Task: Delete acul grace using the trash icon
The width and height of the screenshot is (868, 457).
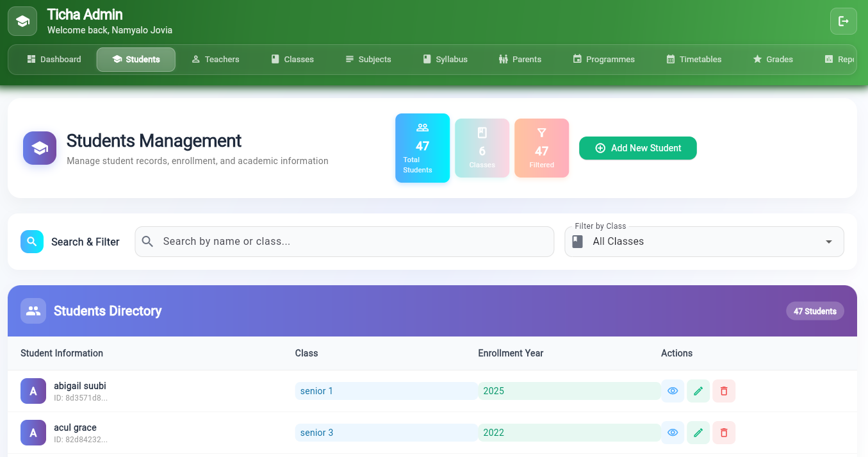Action: pyautogui.click(x=724, y=433)
